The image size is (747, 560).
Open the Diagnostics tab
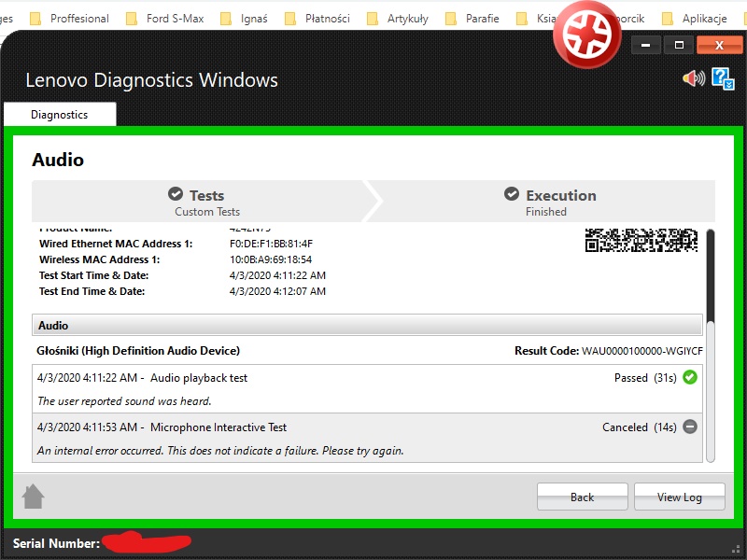60,115
